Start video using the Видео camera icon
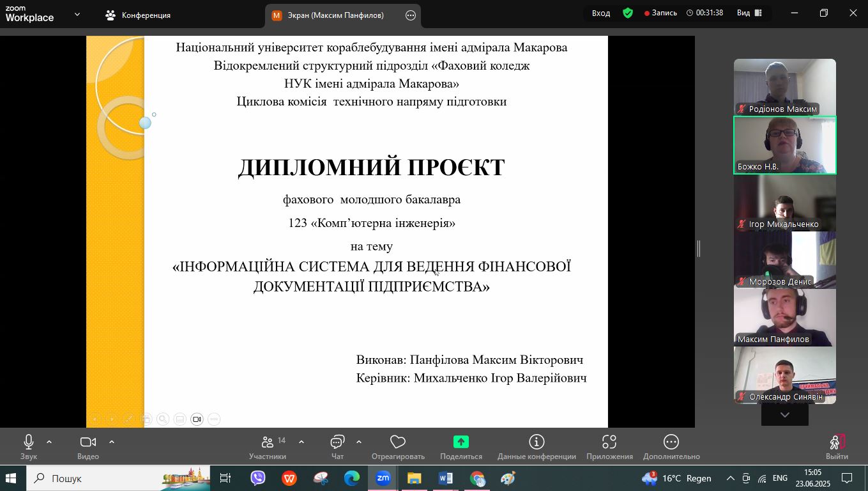 click(x=88, y=442)
